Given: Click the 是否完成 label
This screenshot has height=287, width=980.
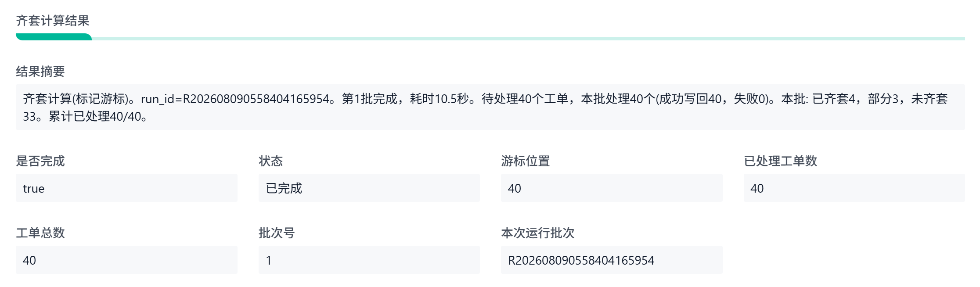Looking at the screenshot, I should [x=40, y=161].
